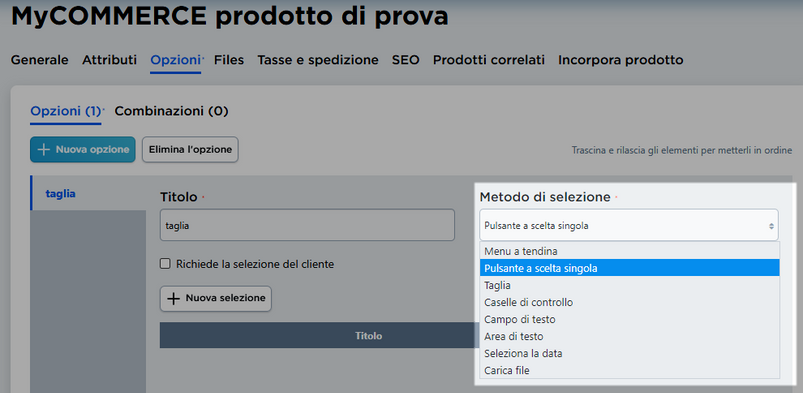
Task: Open the Attributi tab
Action: click(x=110, y=60)
